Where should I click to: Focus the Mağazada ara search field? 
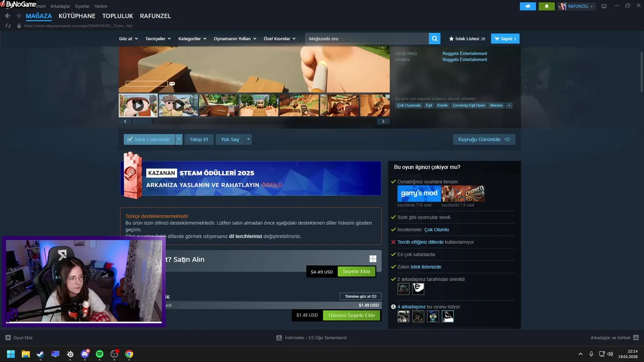point(367,39)
